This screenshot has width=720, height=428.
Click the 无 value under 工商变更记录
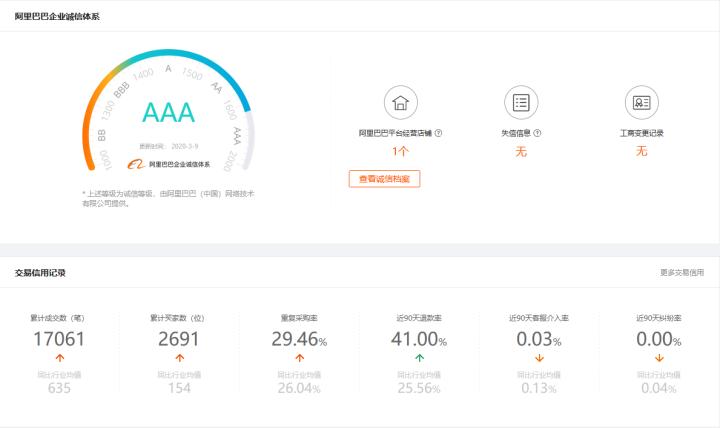(x=641, y=151)
